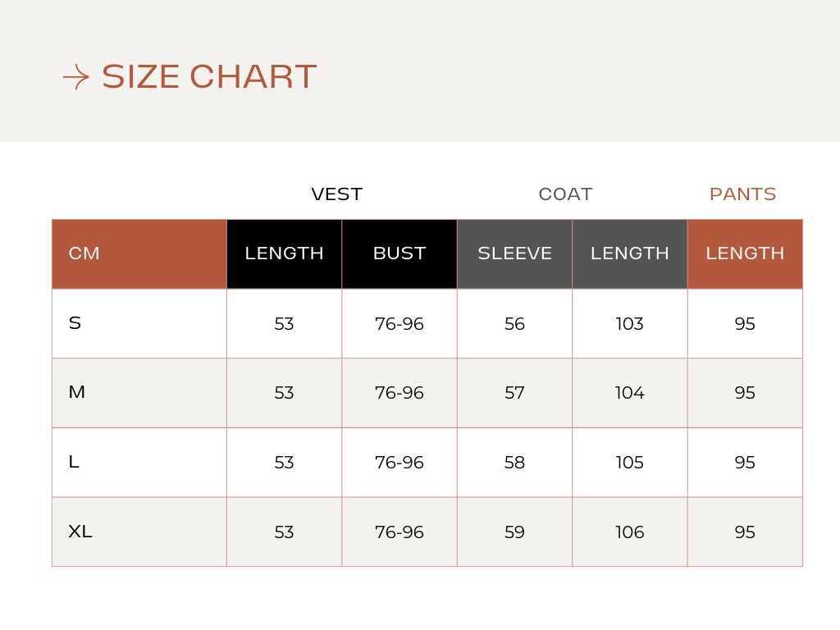
Task: Click the bust 76-96 cell in XL row
Action: (399, 532)
